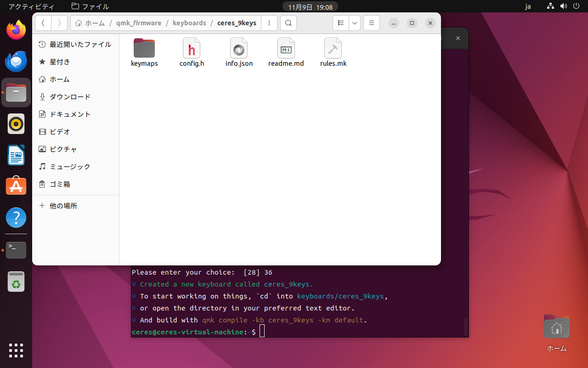Launch Rhythmbox from the dock
588x368 pixels.
16,124
